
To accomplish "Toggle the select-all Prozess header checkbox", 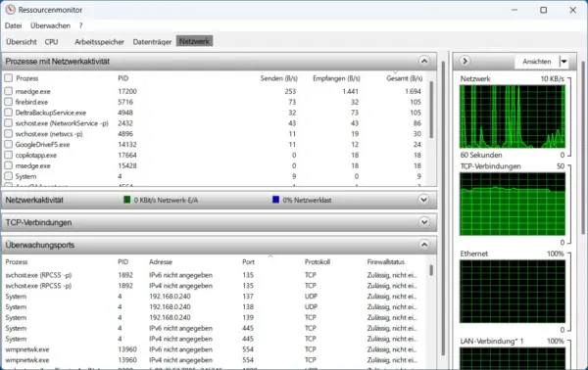I will pos(8,78).
